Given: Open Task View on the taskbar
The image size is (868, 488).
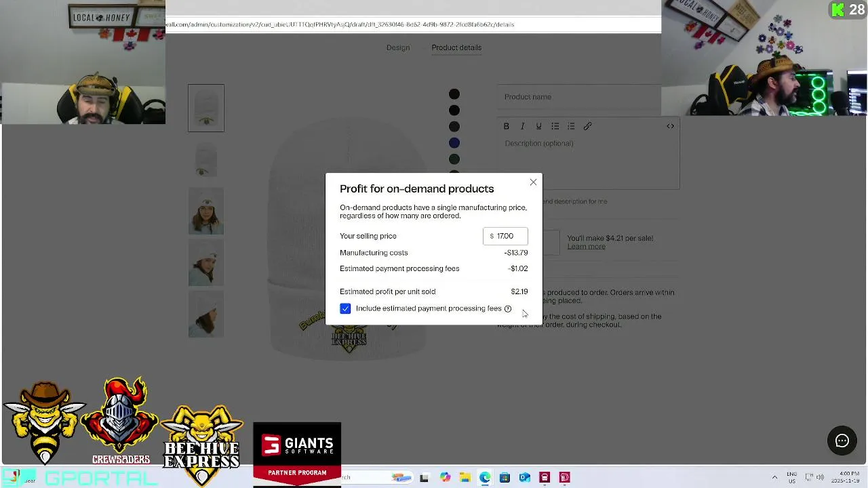Looking at the screenshot, I should [424, 478].
